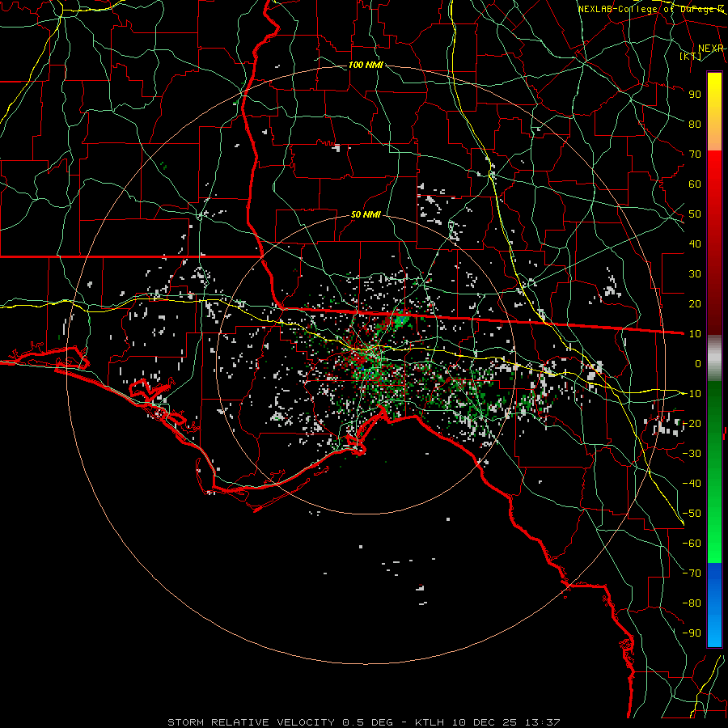
Task: Click the 0 value on velocity scale
Action: coord(698,363)
